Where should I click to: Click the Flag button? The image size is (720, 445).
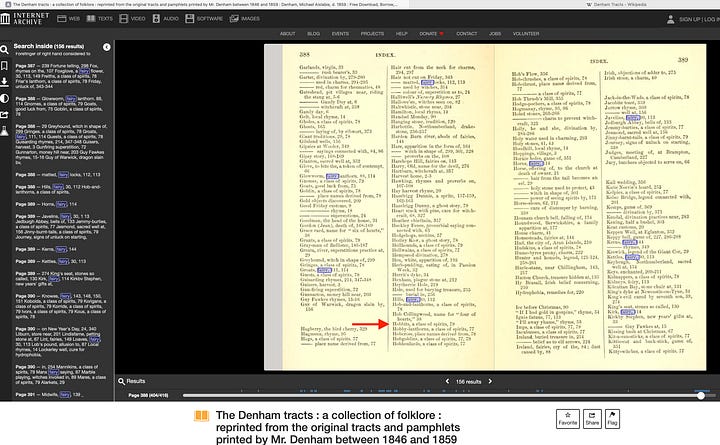(x=612, y=419)
